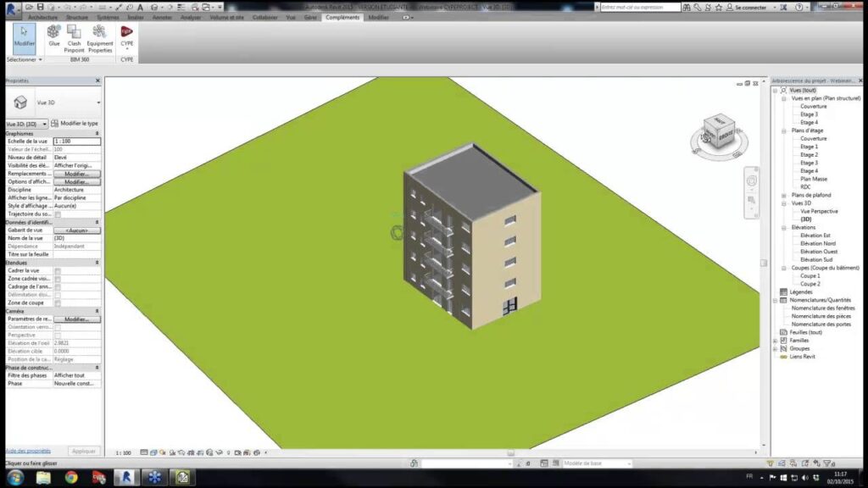
Task: Expand the Familles tree node
Action: coord(775,341)
